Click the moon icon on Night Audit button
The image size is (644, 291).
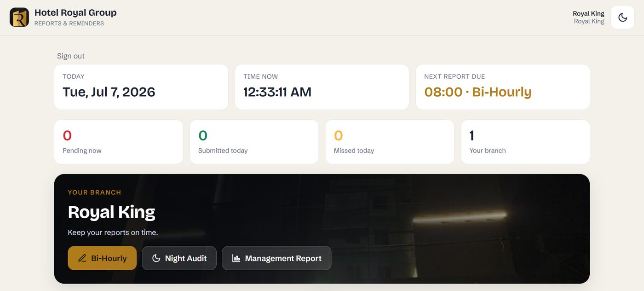coord(156,258)
